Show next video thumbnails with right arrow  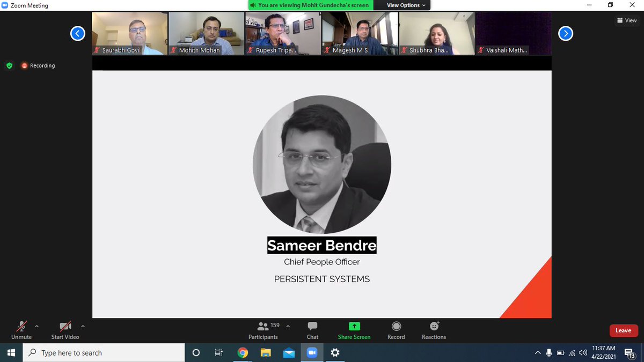point(566,34)
